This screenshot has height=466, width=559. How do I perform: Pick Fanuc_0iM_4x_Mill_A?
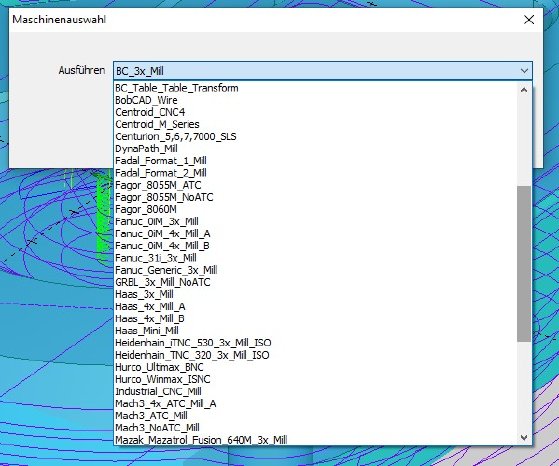coord(316,234)
